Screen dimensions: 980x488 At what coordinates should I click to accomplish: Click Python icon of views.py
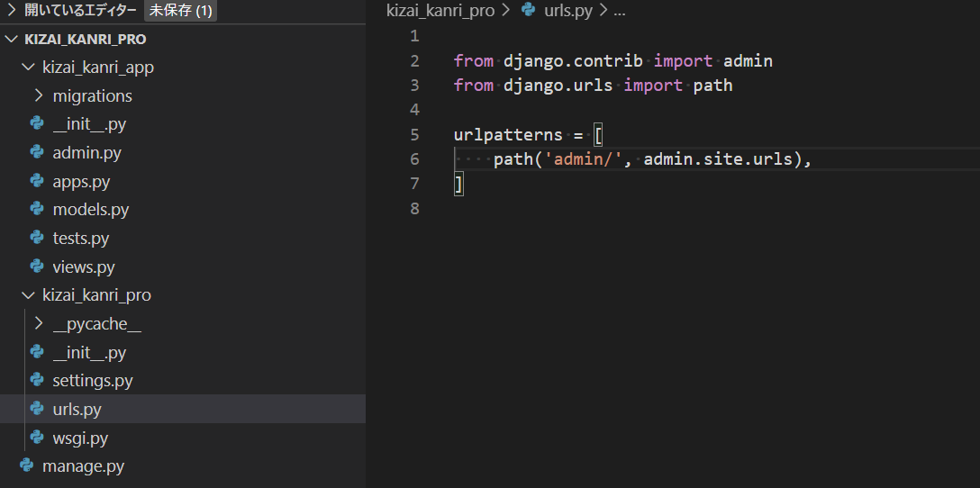click(x=37, y=267)
